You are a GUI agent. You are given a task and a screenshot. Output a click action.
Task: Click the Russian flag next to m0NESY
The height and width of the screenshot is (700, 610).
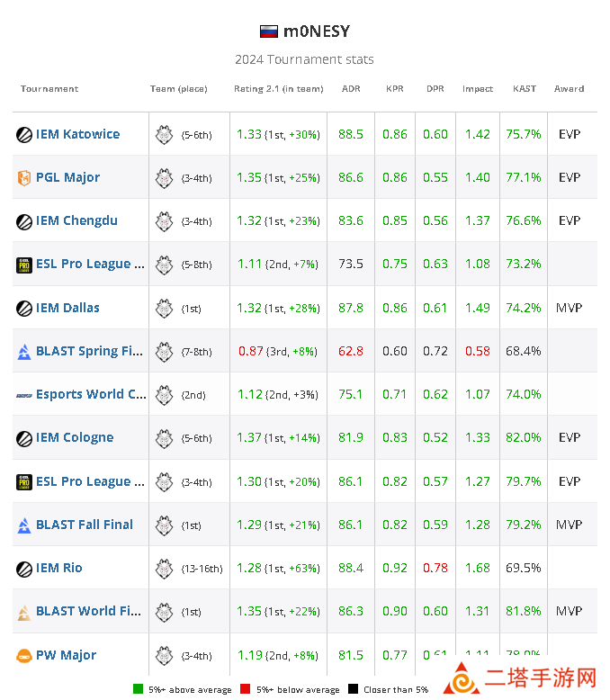(268, 31)
